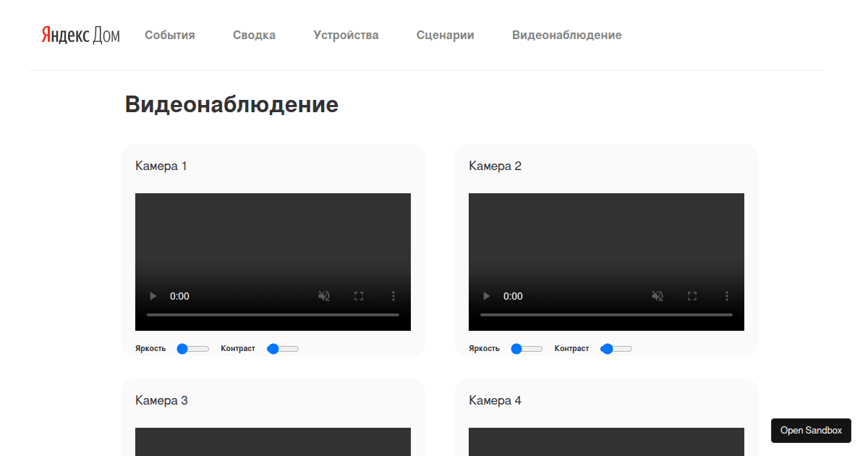868x456 pixels.
Task: Select Видеонаблюдение in the top navigation
Action: pos(566,35)
